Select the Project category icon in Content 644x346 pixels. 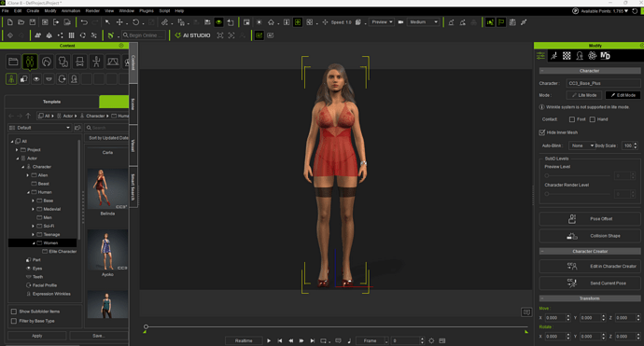click(x=13, y=62)
